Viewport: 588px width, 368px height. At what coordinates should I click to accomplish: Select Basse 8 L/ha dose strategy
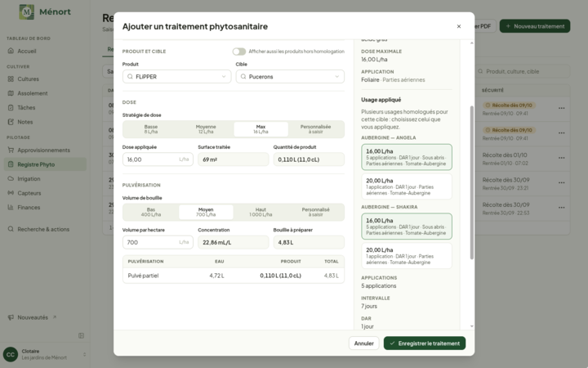tap(151, 129)
